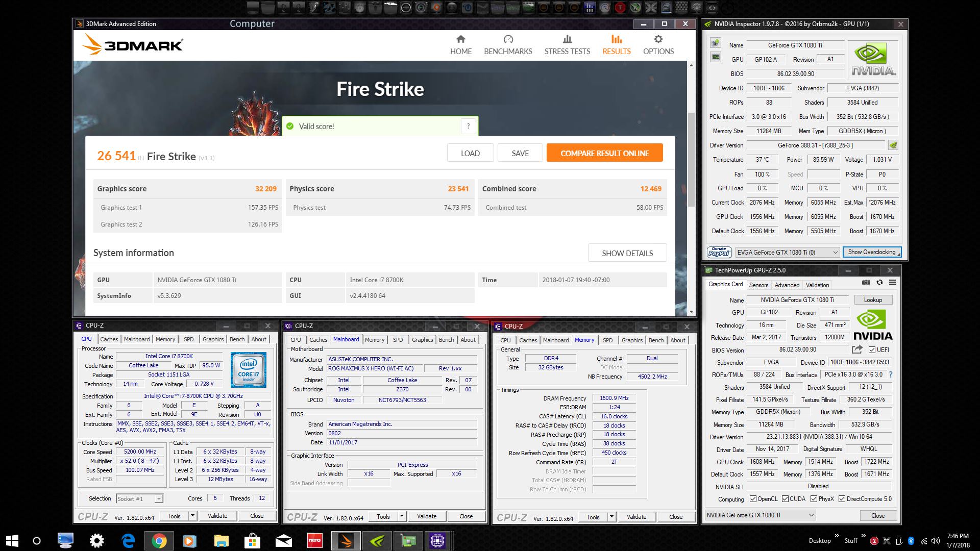This screenshot has height=551, width=980.
Task: Go to HOME in 3DMark
Action: tap(461, 45)
